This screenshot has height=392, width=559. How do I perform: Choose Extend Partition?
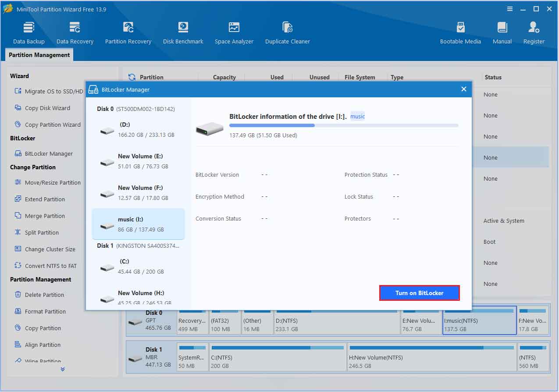pos(39,199)
